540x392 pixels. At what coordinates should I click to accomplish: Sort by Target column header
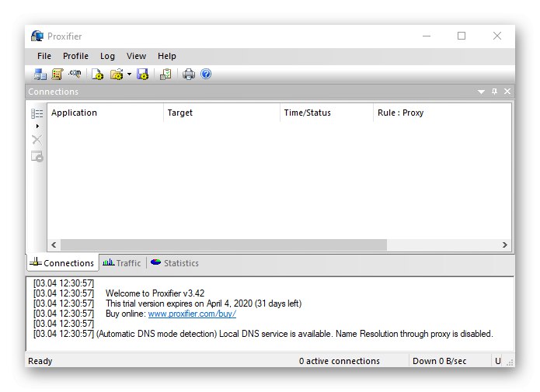coord(221,113)
